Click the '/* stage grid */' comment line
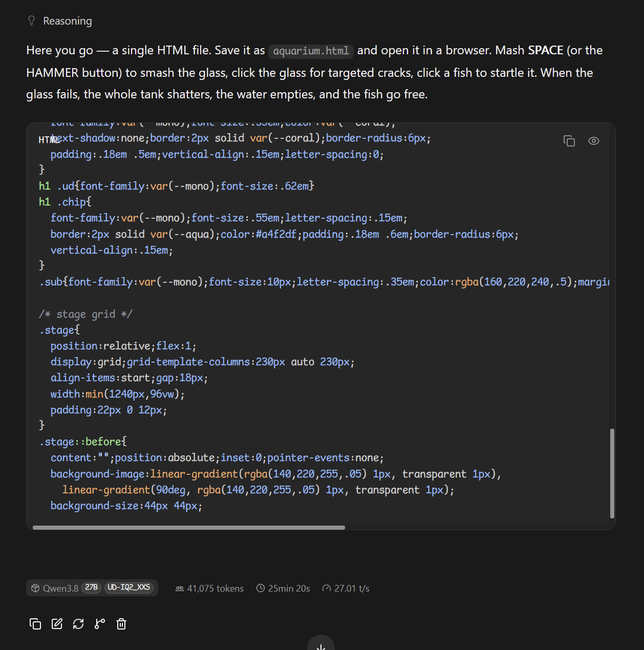 tap(85, 314)
